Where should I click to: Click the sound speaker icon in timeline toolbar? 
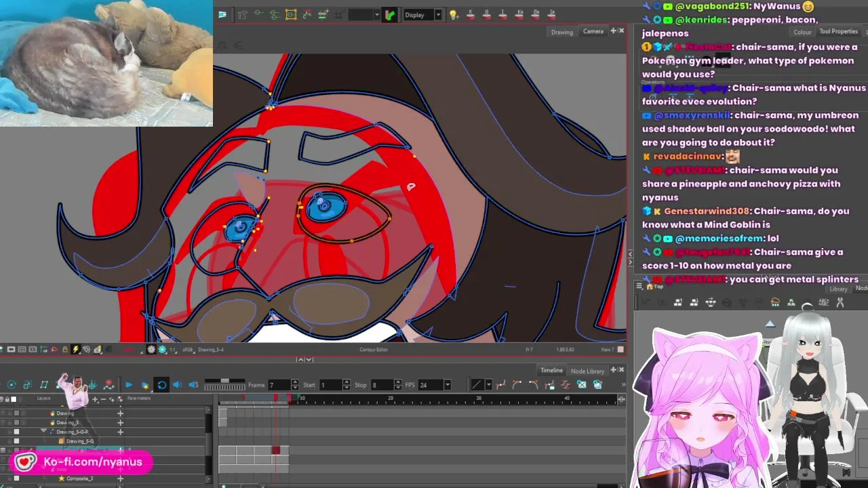(177, 385)
